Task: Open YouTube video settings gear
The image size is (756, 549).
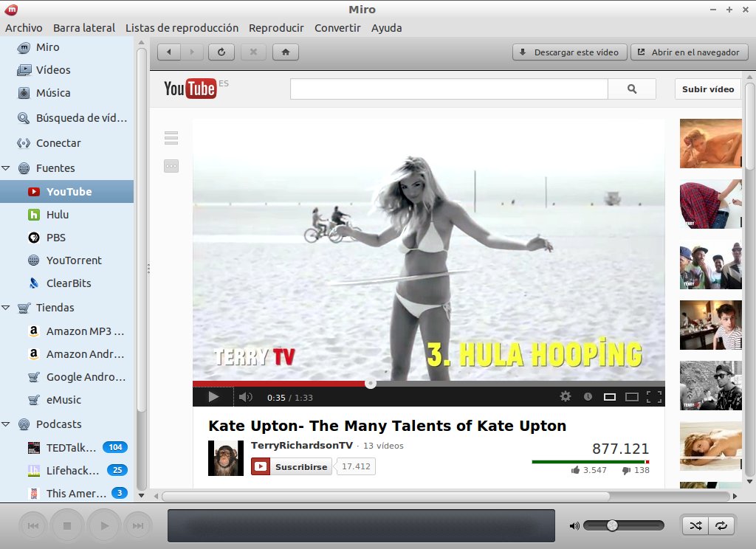Action: click(565, 397)
